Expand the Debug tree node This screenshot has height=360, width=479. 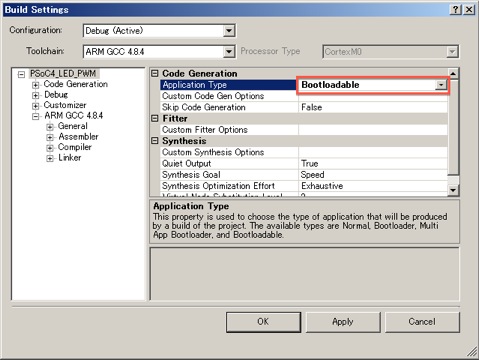click(35, 95)
